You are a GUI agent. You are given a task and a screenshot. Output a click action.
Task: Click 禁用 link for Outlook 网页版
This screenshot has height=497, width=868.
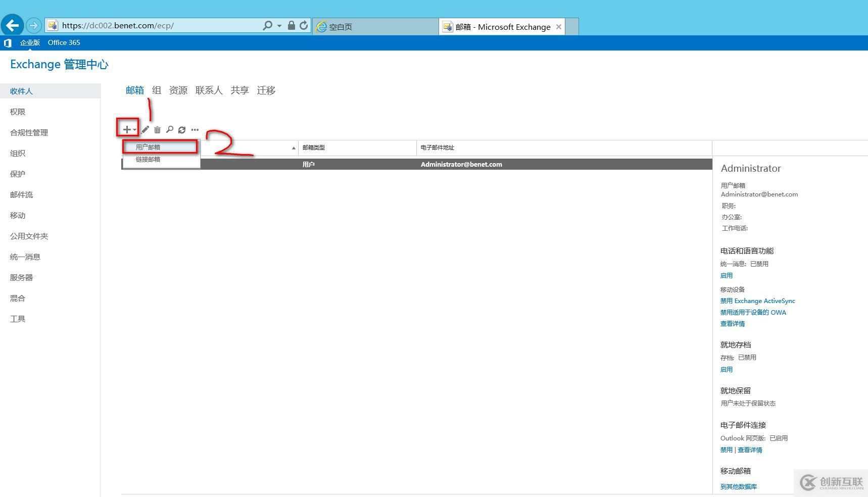[x=727, y=450]
